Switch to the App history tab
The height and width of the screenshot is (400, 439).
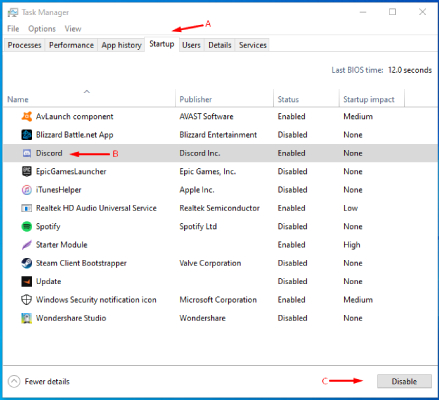pyautogui.click(x=121, y=45)
